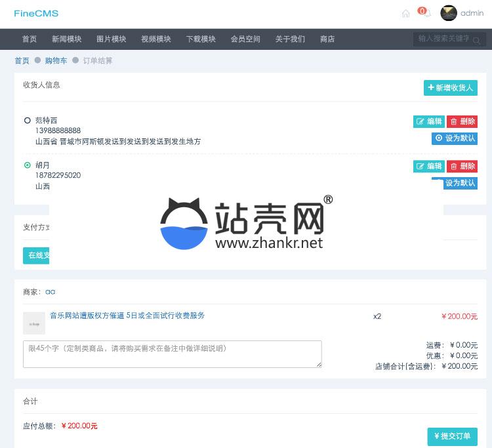Click the home icon in the header

pos(405,13)
